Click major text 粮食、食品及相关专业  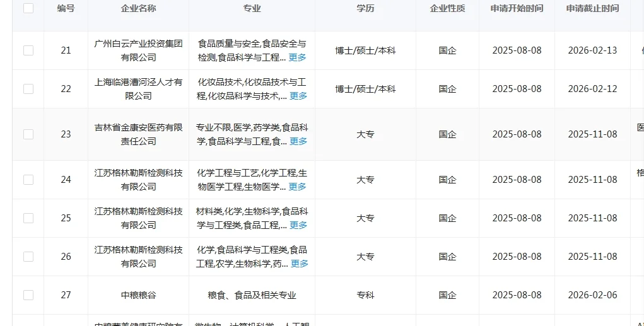click(252, 295)
